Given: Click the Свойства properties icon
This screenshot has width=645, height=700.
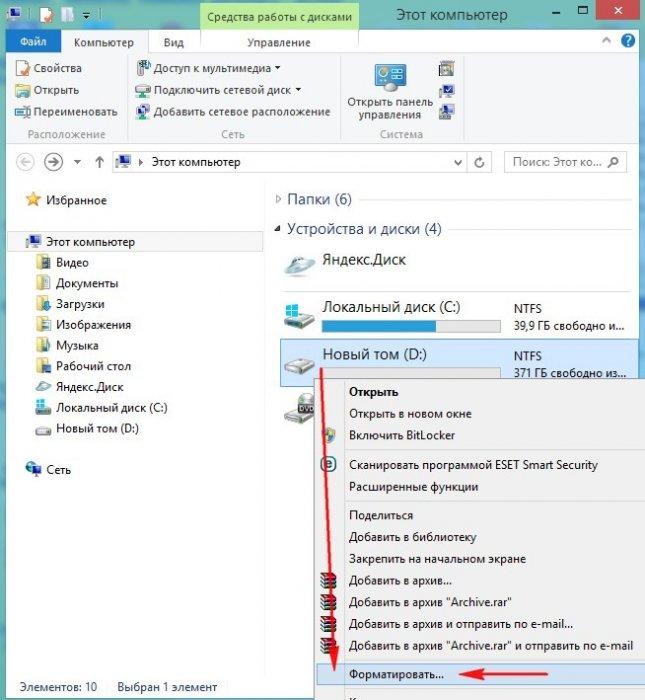Looking at the screenshot, I should [23, 68].
